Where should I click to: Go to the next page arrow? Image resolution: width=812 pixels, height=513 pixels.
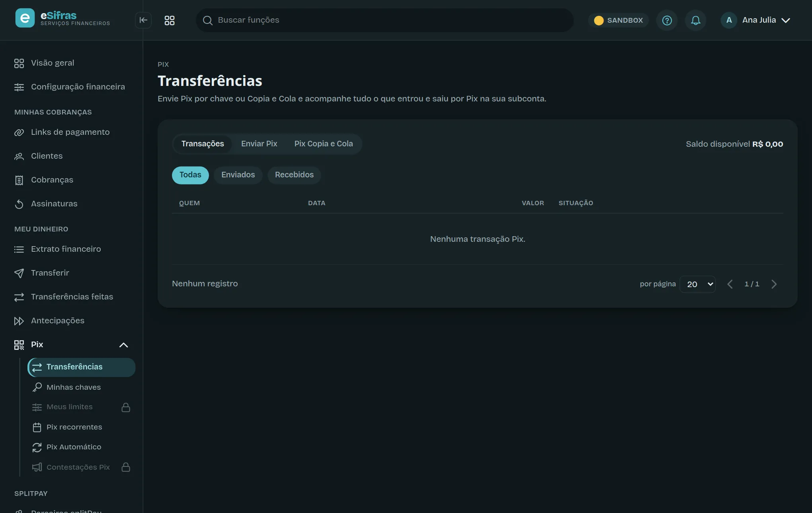tap(774, 284)
